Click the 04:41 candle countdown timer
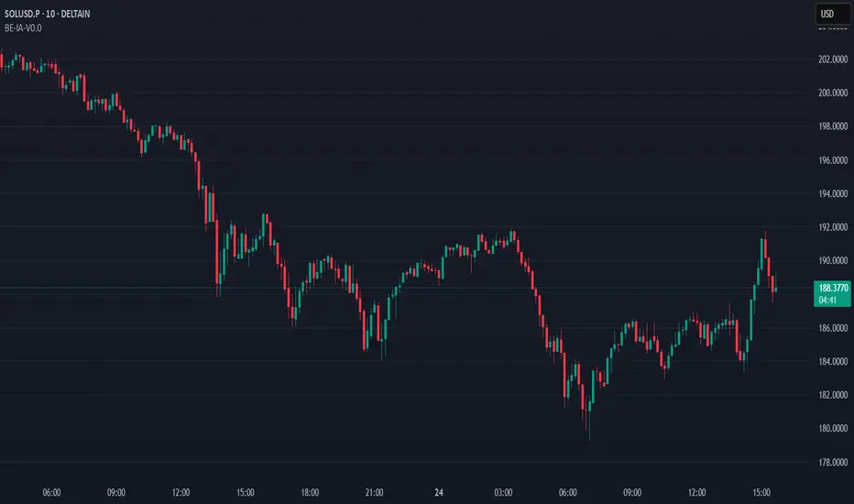This screenshot has height=504, width=854. (x=833, y=299)
